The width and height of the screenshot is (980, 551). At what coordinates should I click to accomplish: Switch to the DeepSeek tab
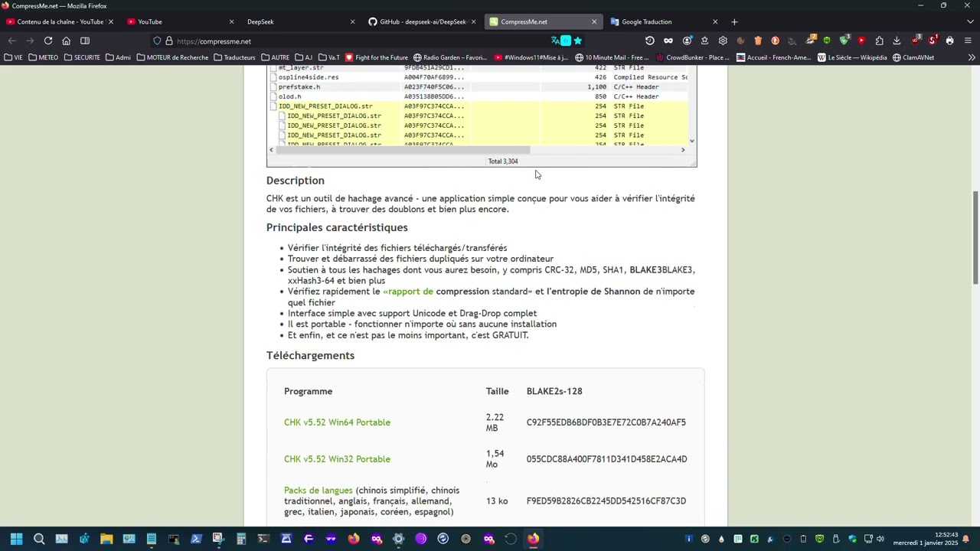(x=301, y=21)
